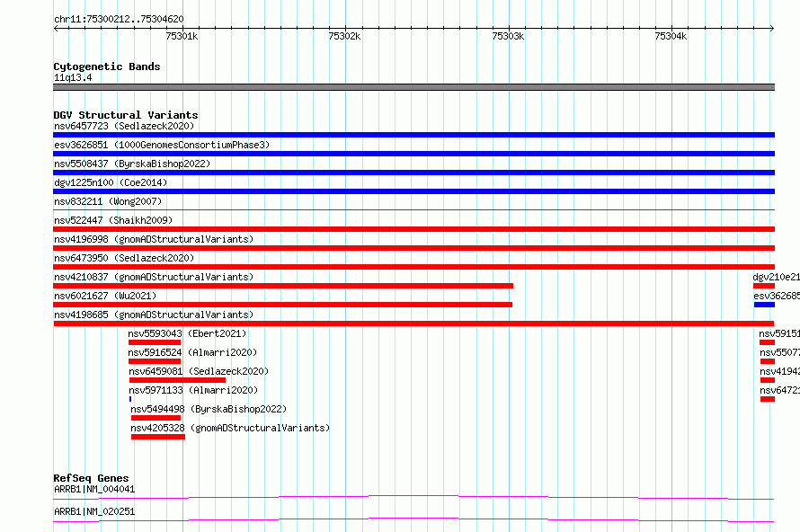
Task: Click the Cytogenetic Bands track title
Action: pos(107,66)
